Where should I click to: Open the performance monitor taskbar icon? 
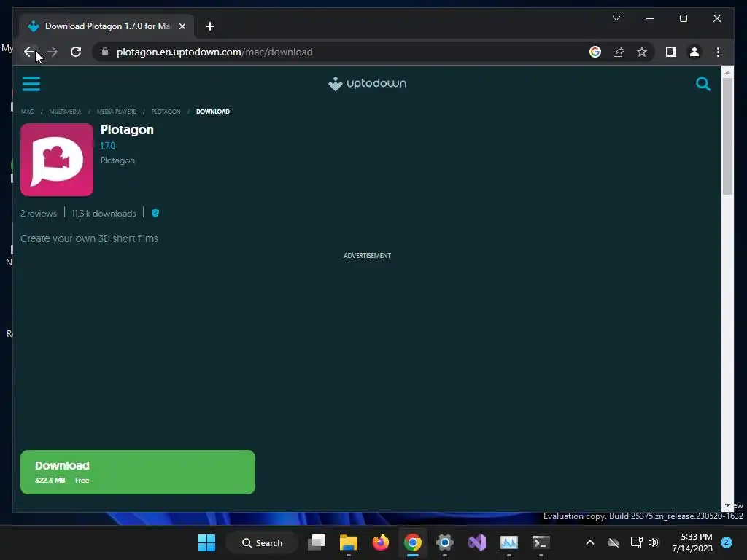point(508,542)
